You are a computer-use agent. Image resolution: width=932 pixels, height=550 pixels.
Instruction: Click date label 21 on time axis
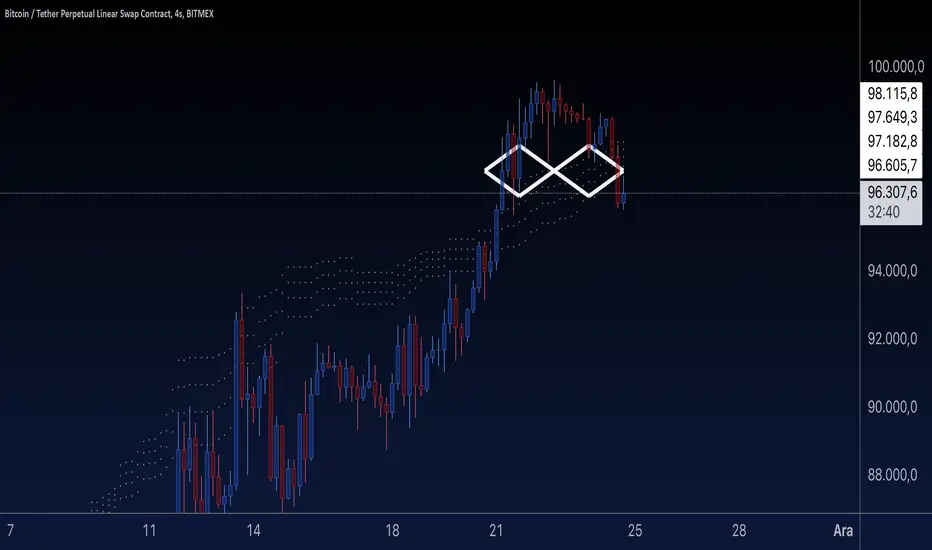click(x=496, y=530)
